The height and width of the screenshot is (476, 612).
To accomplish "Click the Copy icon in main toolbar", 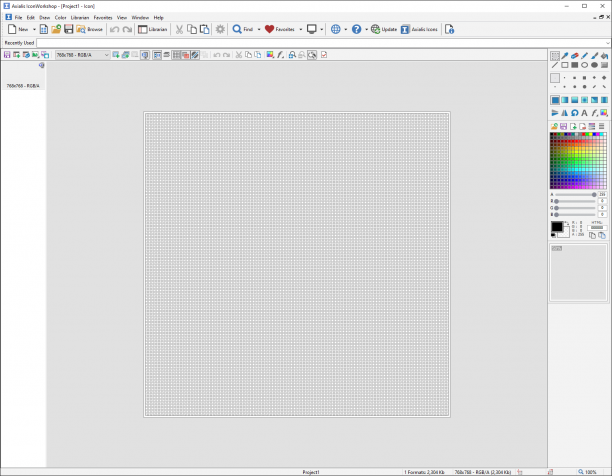I will (192, 29).
